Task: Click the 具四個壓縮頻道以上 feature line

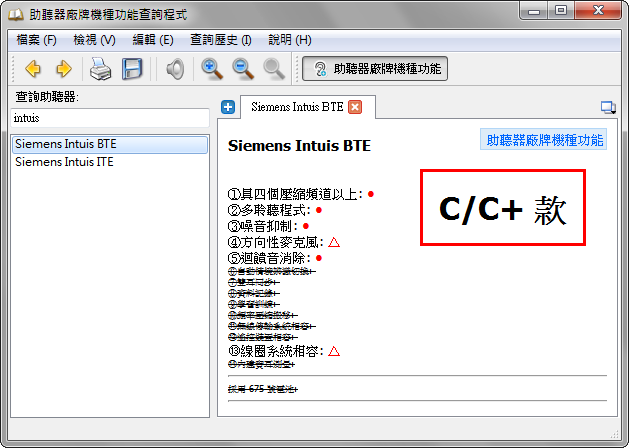Action: [x=301, y=195]
